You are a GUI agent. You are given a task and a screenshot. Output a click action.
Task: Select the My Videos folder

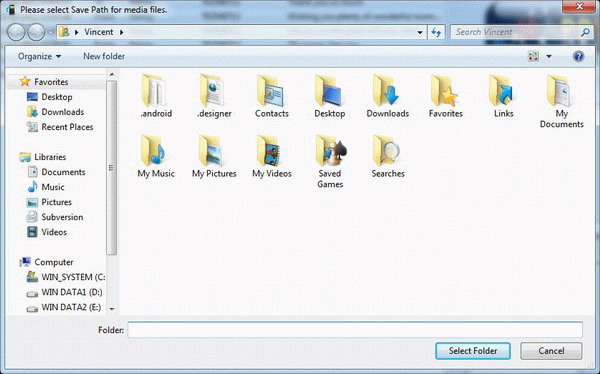pyautogui.click(x=272, y=156)
